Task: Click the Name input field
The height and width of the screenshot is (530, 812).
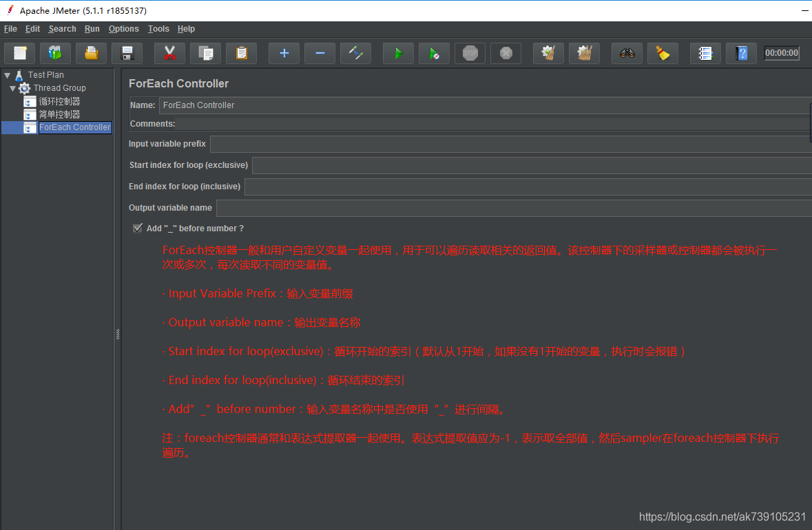Action: click(x=486, y=105)
